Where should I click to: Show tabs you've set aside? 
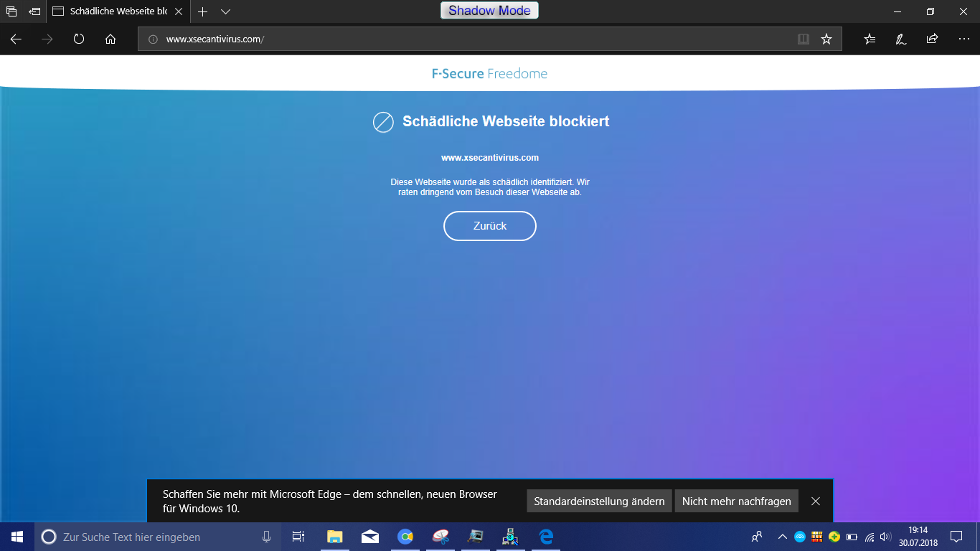11,11
